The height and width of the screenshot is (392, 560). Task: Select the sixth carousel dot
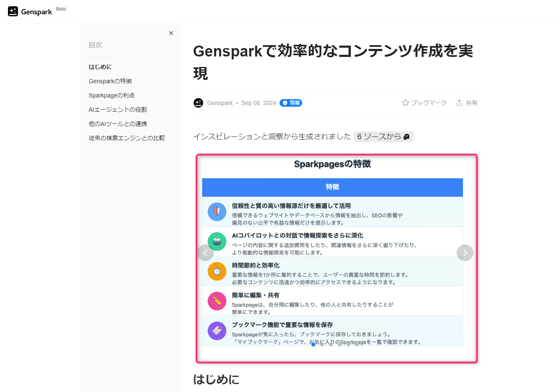coord(357,344)
